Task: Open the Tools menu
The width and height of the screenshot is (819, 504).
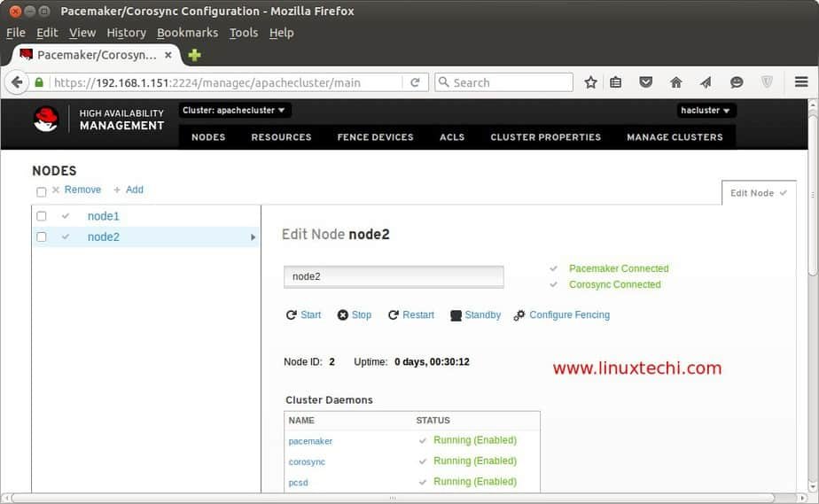Action: (244, 33)
